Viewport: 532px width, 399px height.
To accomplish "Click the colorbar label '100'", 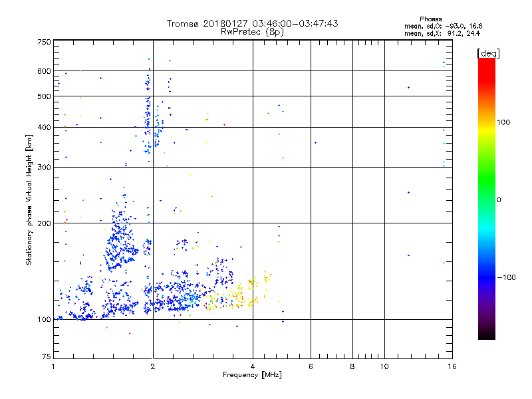I will click(503, 122).
